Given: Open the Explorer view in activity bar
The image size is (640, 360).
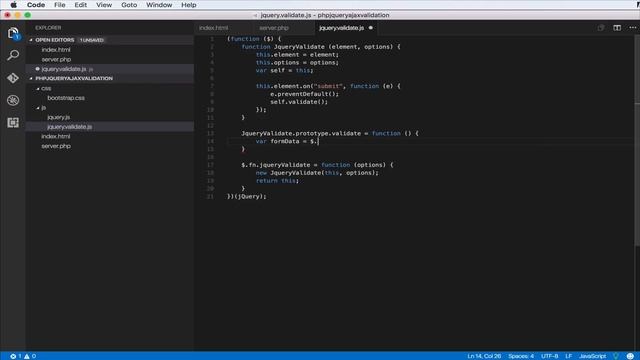Looking at the screenshot, I should [x=13, y=33].
